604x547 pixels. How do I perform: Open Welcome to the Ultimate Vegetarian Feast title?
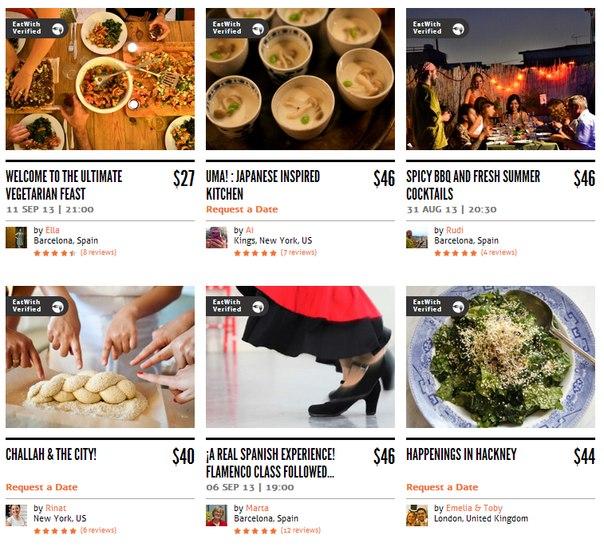point(64,185)
